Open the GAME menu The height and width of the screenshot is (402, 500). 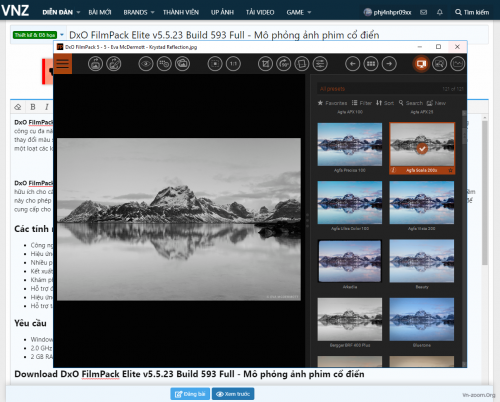tap(295, 12)
